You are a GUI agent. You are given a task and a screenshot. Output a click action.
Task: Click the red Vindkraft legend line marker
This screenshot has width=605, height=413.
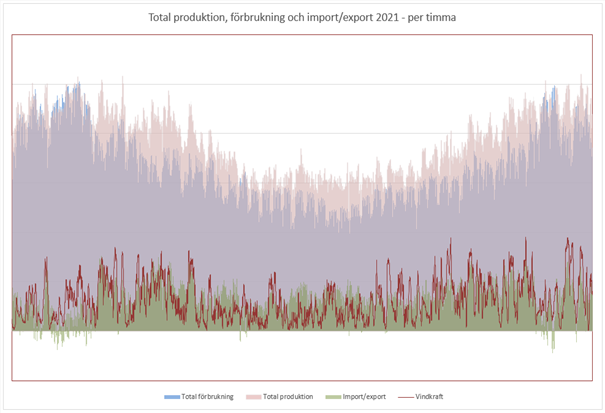(406, 397)
